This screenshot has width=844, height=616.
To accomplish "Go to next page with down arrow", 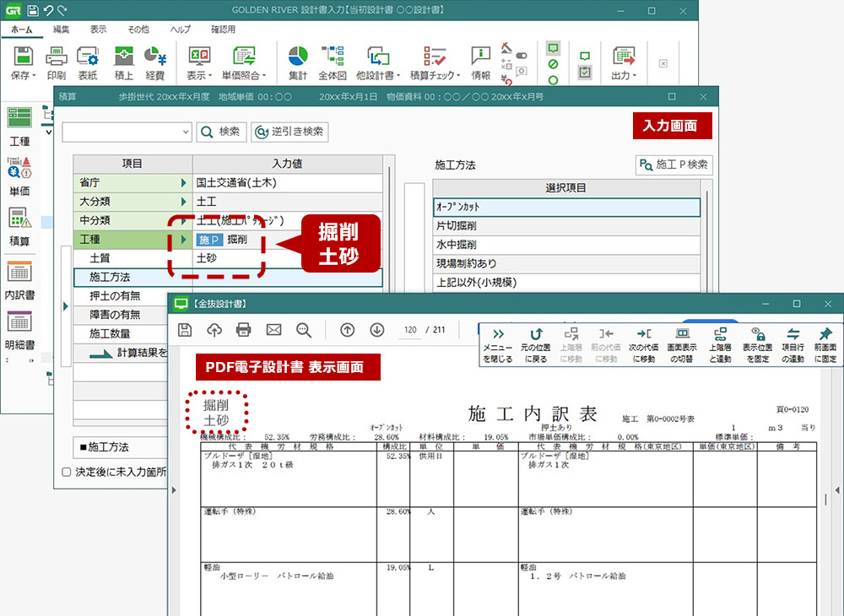I will coord(376,330).
